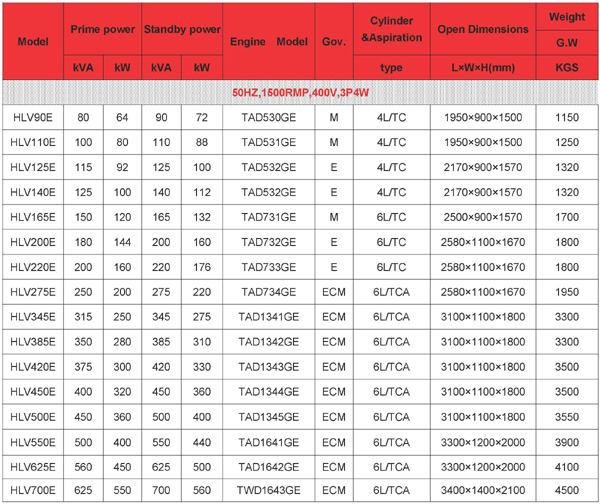This screenshot has height=504, width=600.
Task: Select model HLV165E
Action: coord(33,217)
